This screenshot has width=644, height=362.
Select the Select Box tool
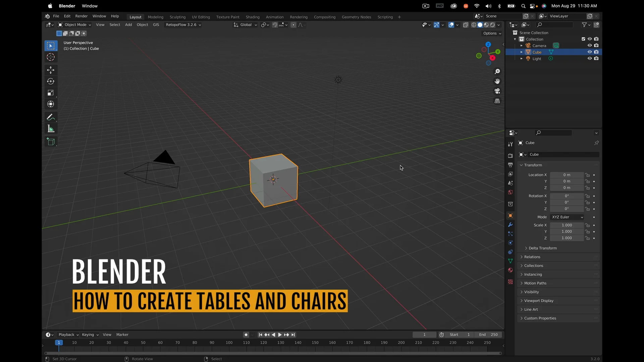tap(51, 46)
